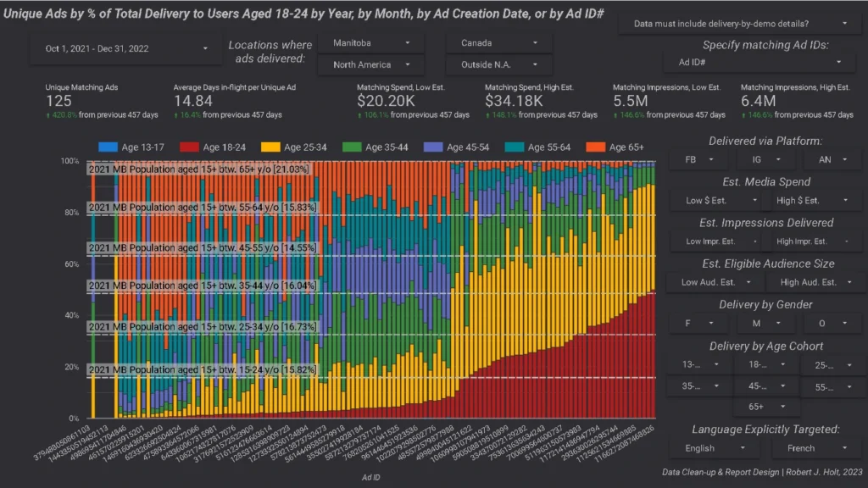Expand the Manitoba location dropdown
The height and width of the screenshot is (488, 868).
[x=370, y=42]
